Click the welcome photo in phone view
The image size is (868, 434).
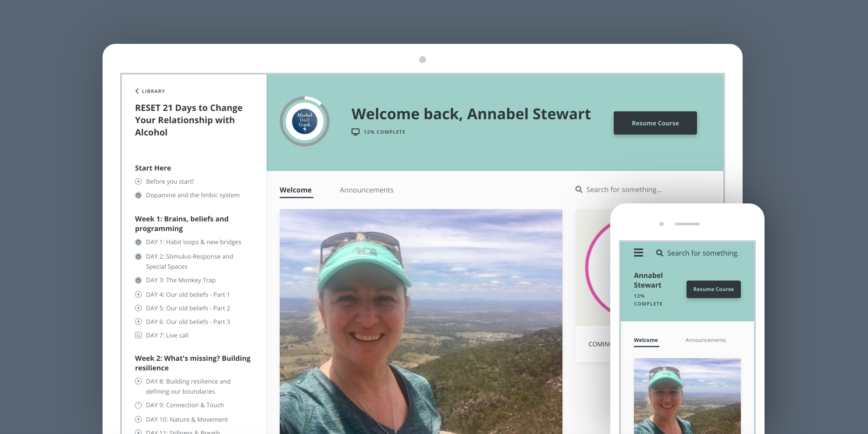click(x=687, y=396)
